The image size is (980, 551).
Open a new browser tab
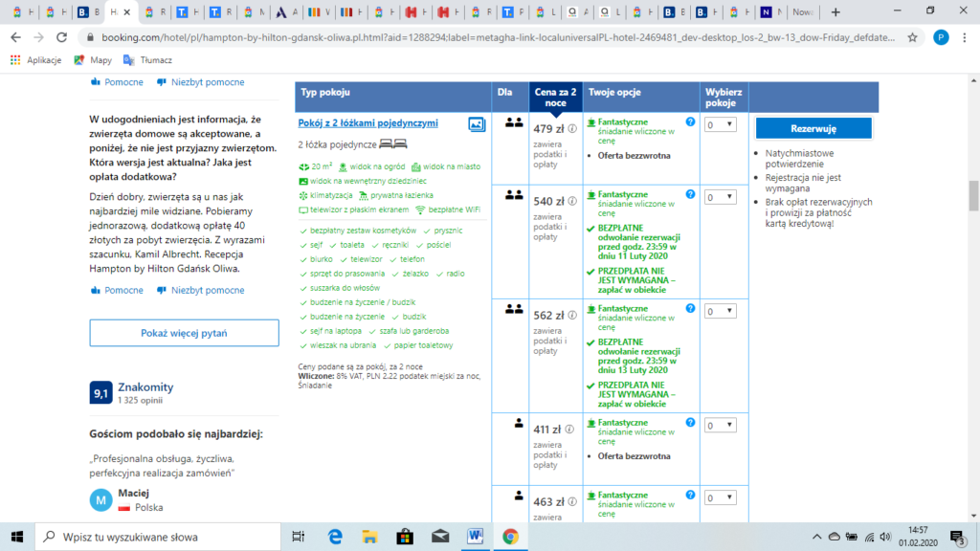pyautogui.click(x=835, y=11)
